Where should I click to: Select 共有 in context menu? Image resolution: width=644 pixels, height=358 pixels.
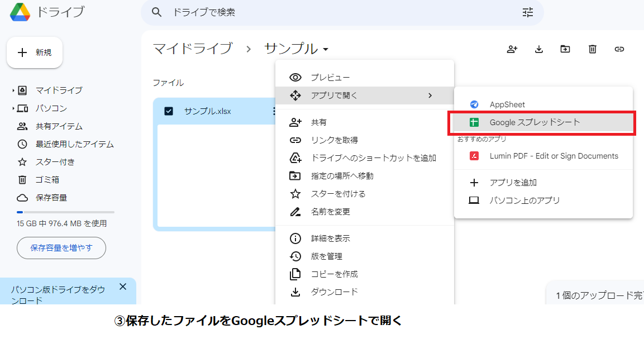(365, 122)
